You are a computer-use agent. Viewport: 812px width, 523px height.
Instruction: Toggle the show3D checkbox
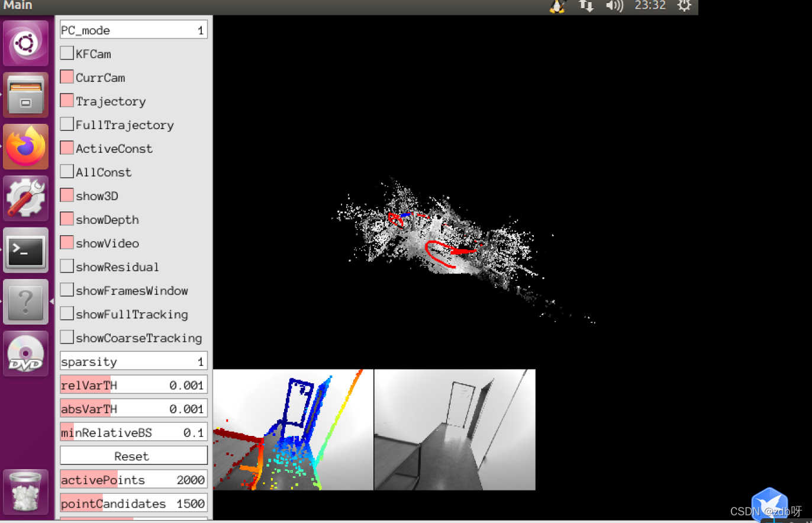(x=67, y=195)
